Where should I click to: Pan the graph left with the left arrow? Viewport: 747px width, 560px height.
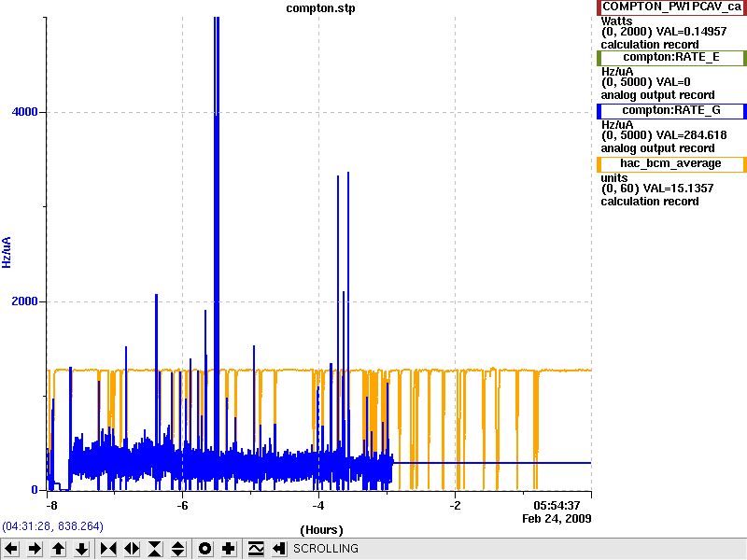click(11, 549)
